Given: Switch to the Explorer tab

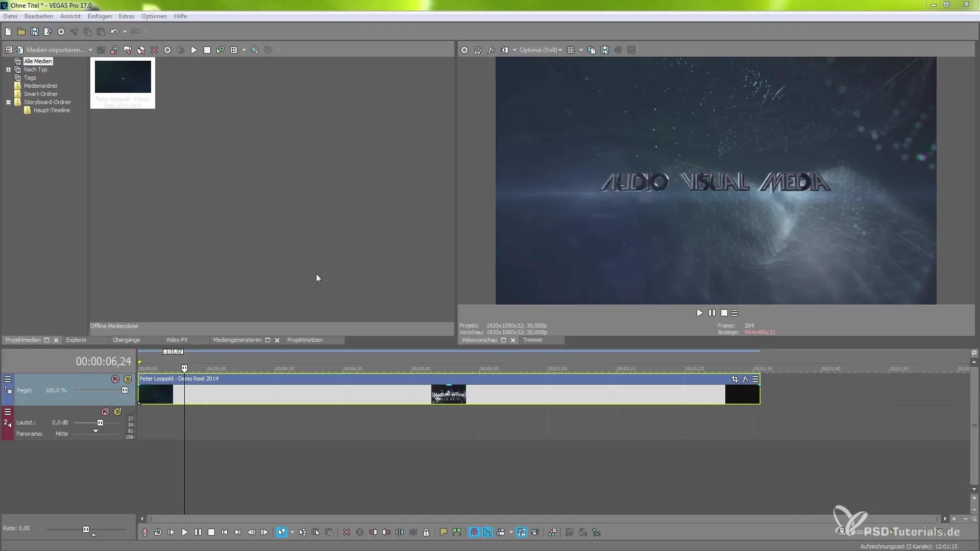Looking at the screenshot, I should click(x=77, y=340).
